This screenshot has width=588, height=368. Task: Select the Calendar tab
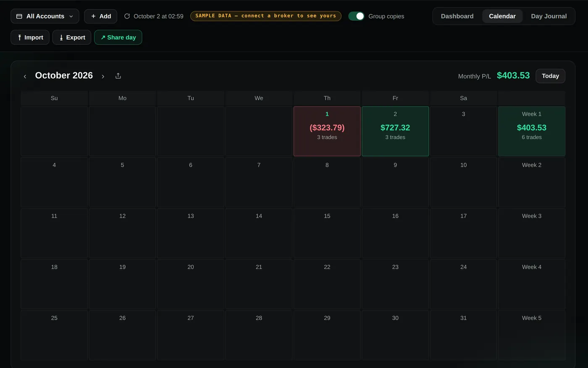502,16
